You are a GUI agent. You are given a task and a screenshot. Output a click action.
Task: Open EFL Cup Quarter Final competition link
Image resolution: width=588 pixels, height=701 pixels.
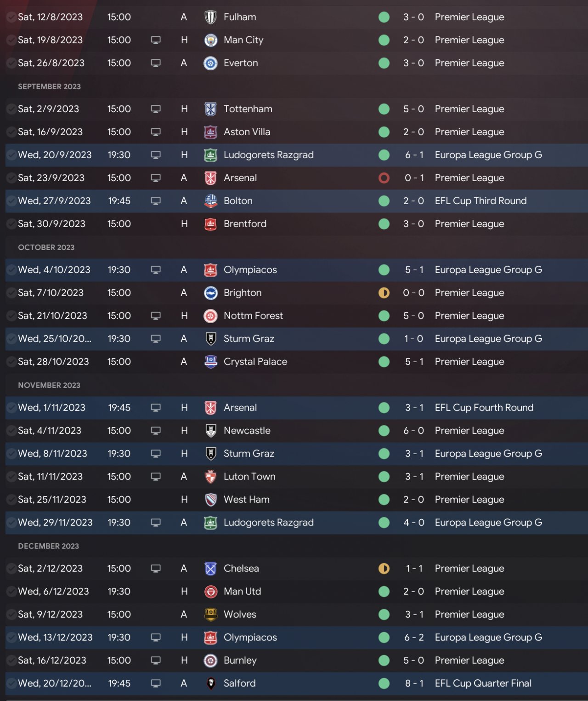coord(483,684)
